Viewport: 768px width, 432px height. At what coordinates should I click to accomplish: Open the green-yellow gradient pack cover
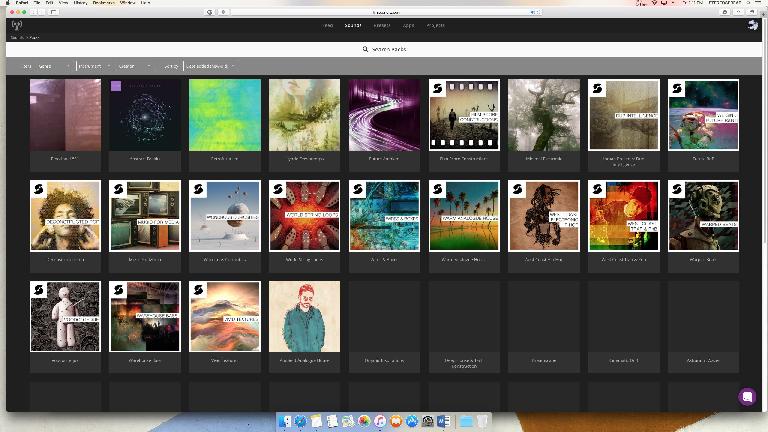tap(225, 115)
